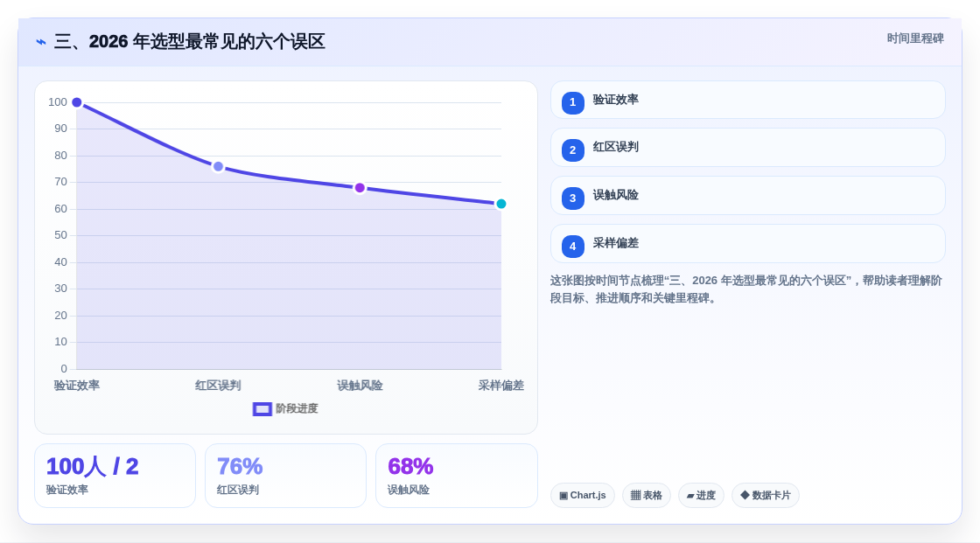This screenshot has width=980, height=543.
Task: Click the 红区误判 label under 76%
Action: (238, 490)
